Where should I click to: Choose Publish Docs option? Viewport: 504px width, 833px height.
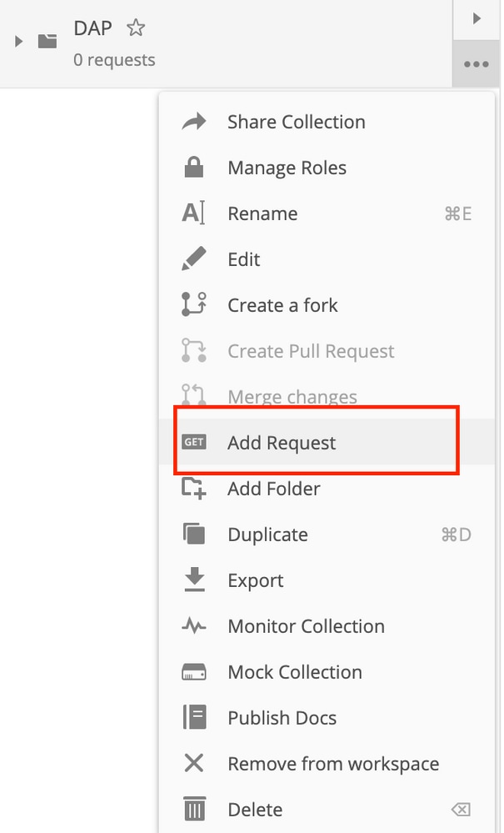point(327,718)
